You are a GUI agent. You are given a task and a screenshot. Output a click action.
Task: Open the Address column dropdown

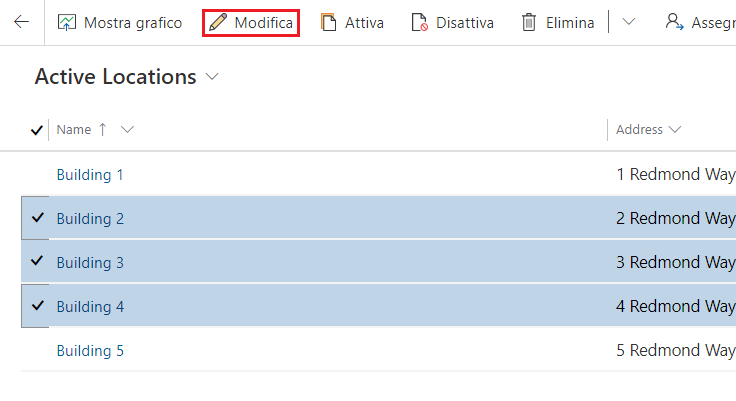675,129
